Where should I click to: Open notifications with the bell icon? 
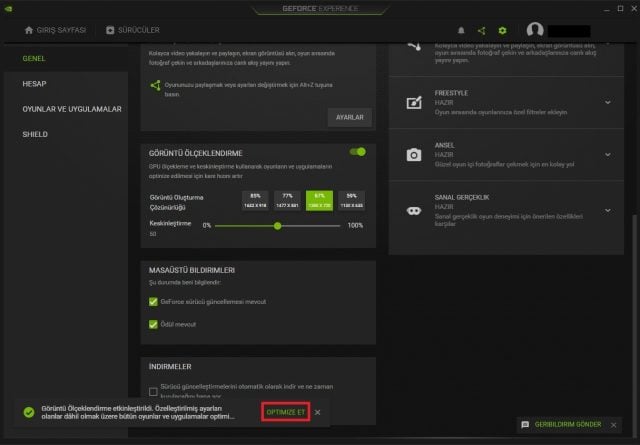(x=461, y=31)
